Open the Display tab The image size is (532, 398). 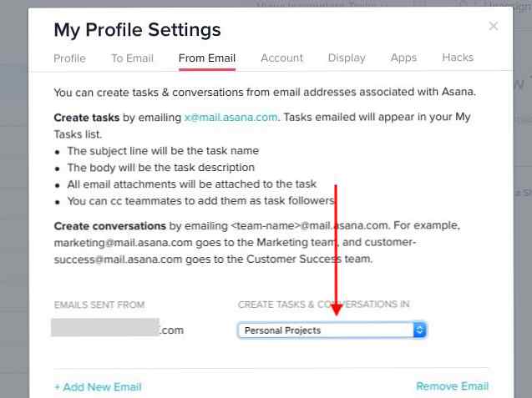click(347, 58)
